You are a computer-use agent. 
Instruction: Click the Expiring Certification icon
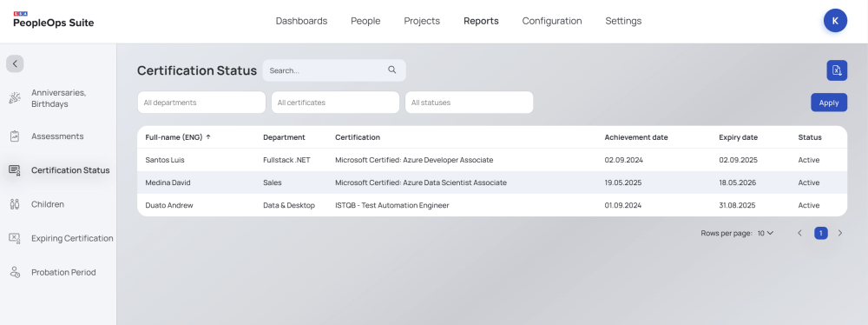point(15,238)
